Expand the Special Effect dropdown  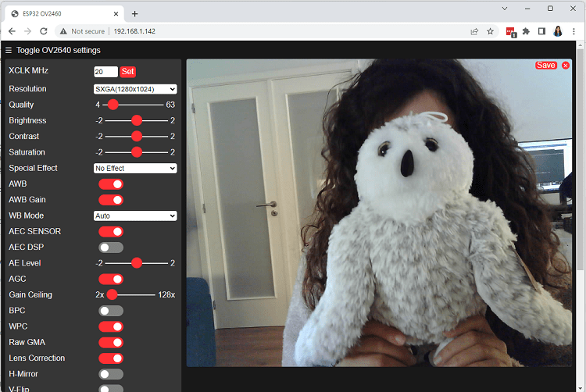pos(135,168)
